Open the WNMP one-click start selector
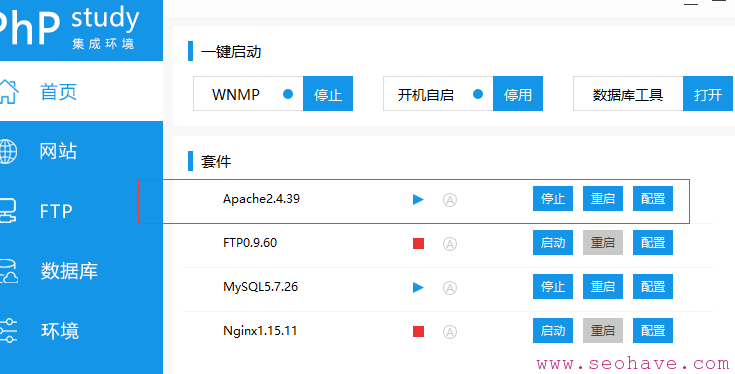 point(248,94)
